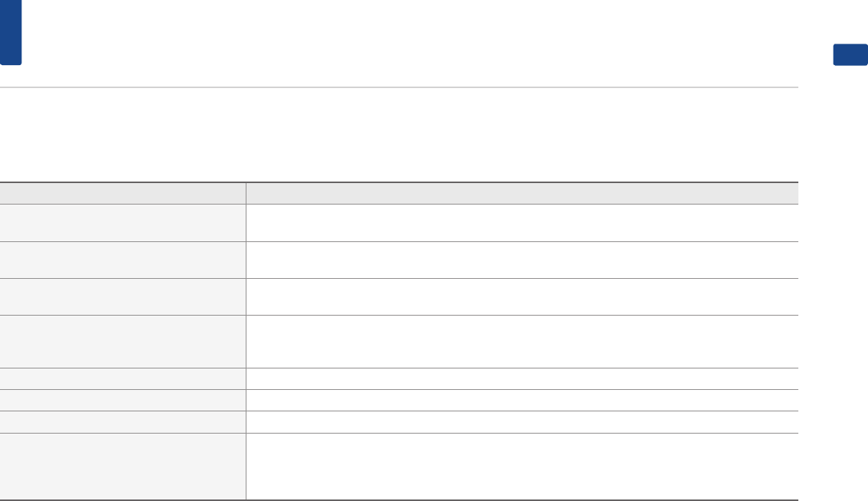Select the tallest bottom row's right white cell
Screen dimensions: 868x501
(522, 466)
